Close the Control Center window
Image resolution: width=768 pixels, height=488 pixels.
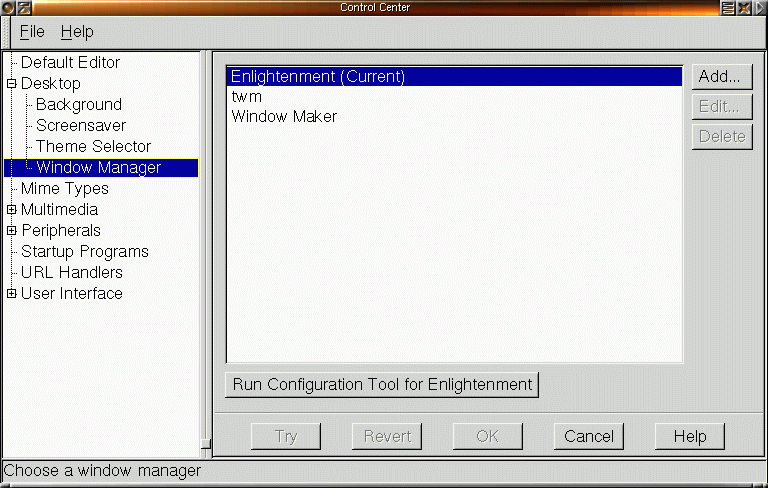point(744,7)
